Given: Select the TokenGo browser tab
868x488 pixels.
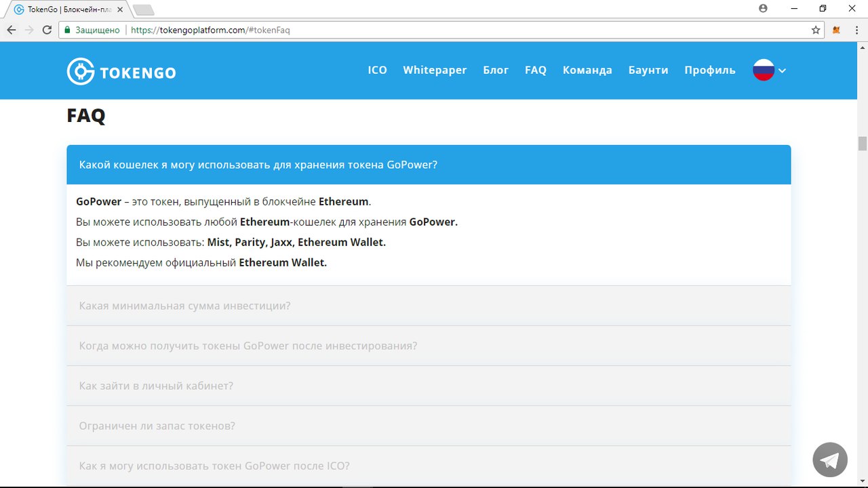Looking at the screenshot, I should 68,9.
